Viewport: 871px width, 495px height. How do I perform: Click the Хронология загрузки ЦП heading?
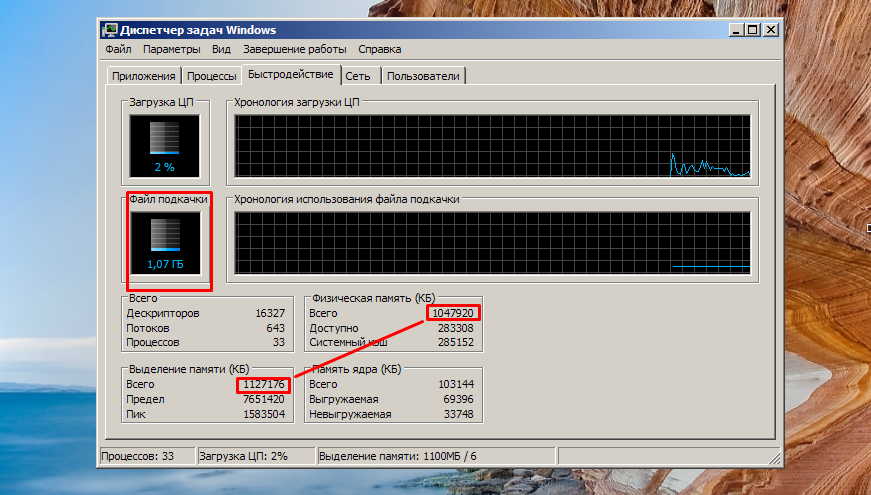click(x=297, y=102)
